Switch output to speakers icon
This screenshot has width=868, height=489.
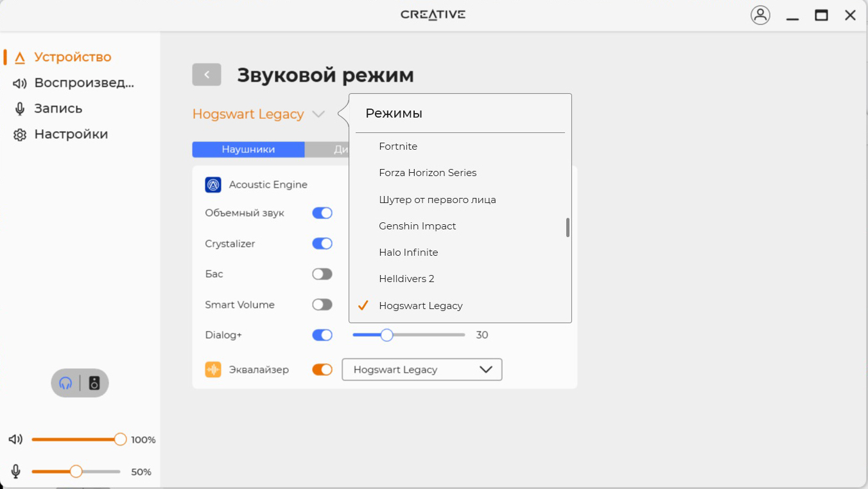(94, 384)
